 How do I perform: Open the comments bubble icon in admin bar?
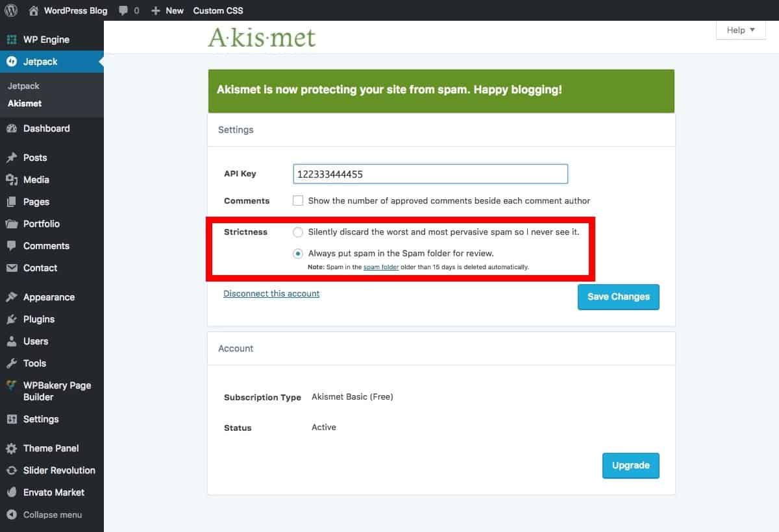123,10
